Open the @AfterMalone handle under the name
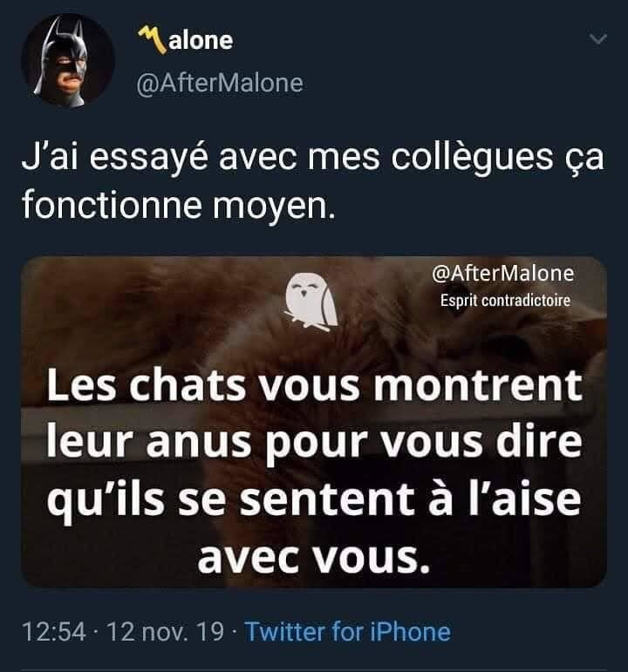This screenshot has height=672, width=628. coord(220,84)
